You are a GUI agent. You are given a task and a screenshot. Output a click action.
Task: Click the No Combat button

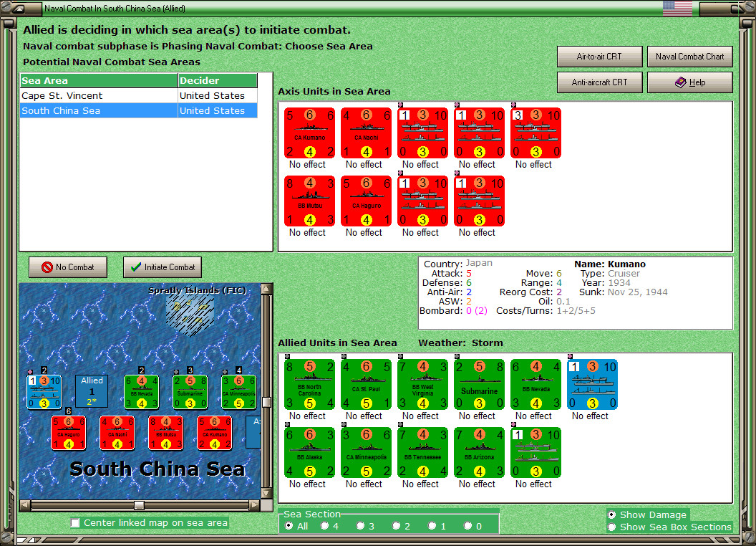click(68, 267)
